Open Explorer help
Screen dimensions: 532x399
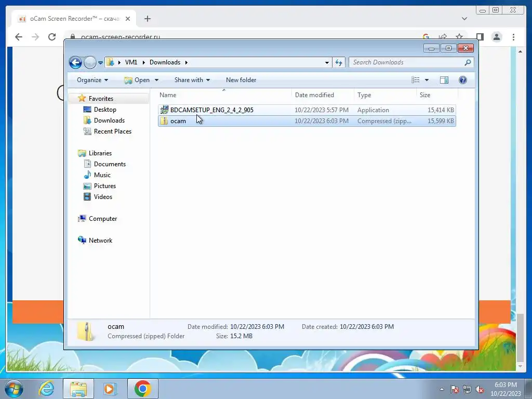[463, 80]
